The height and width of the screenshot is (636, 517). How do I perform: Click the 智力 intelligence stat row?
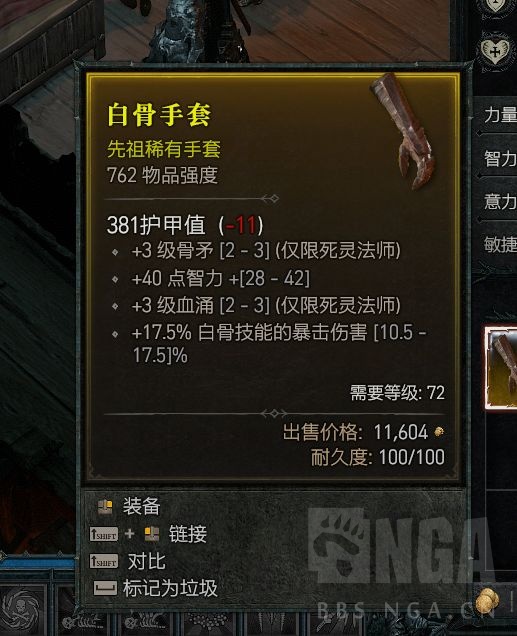click(x=497, y=158)
